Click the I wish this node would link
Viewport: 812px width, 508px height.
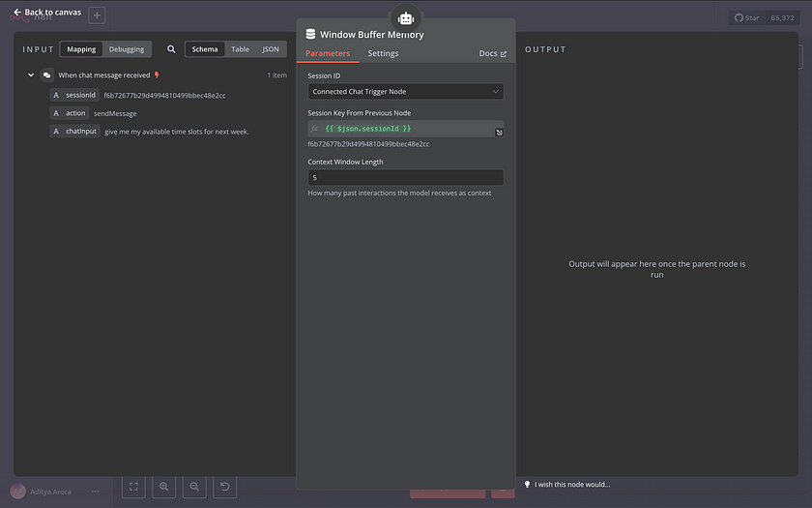[x=572, y=485]
